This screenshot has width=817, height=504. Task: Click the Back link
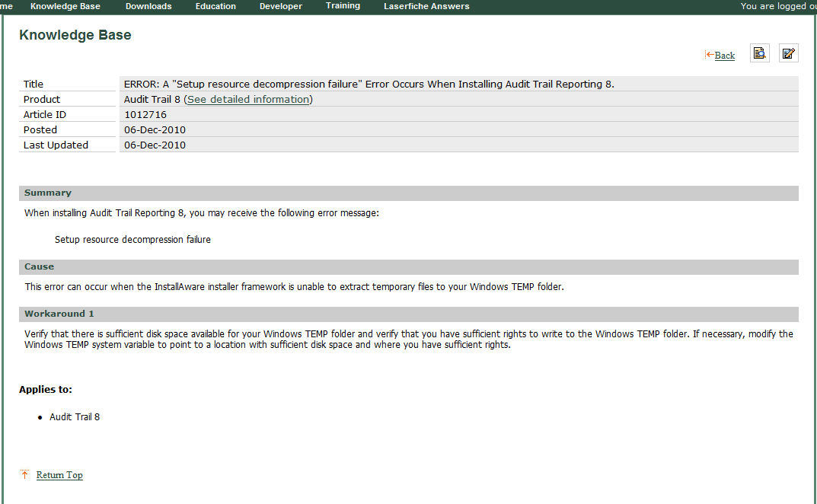point(724,56)
